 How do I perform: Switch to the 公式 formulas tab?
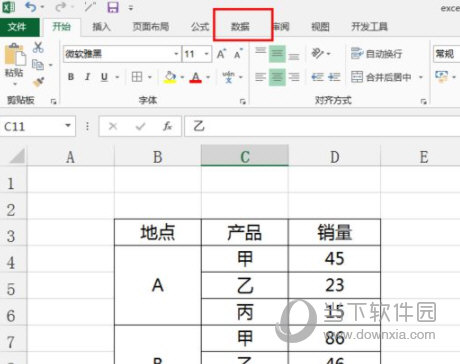pyautogui.click(x=200, y=27)
